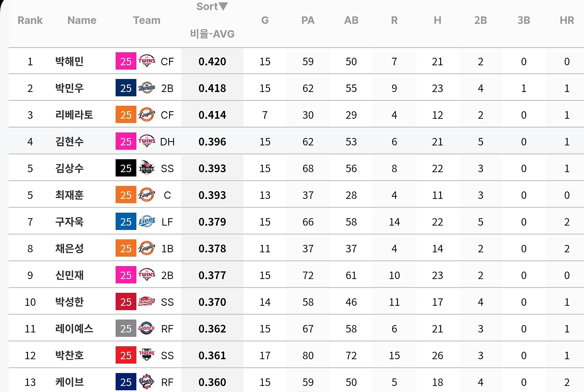Open player 김현수's name link
This screenshot has height=392, width=584.
[69, 141]
